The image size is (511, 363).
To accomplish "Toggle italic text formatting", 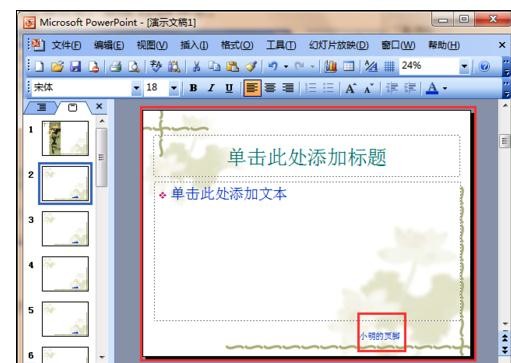I will [x=211, y=88].
